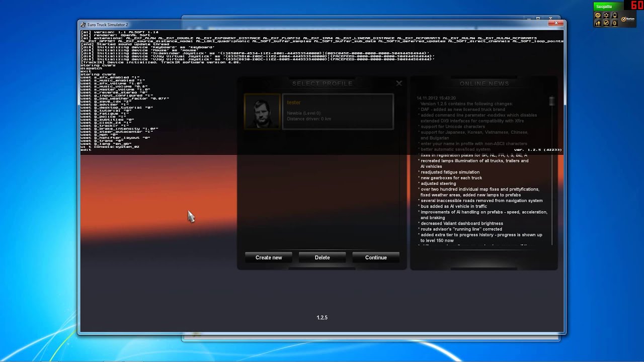
Task: Click 'readjusted fatigue simulation' news line
Action: (449, 172)
